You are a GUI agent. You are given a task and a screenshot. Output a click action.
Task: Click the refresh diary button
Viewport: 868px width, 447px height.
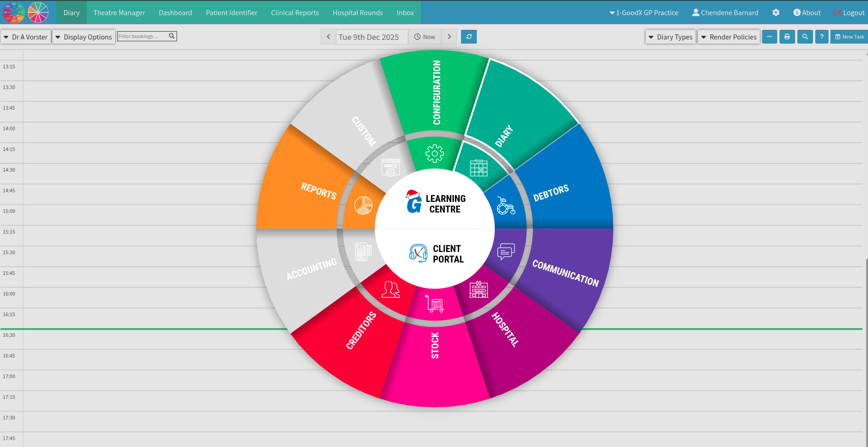coord(469,37)
